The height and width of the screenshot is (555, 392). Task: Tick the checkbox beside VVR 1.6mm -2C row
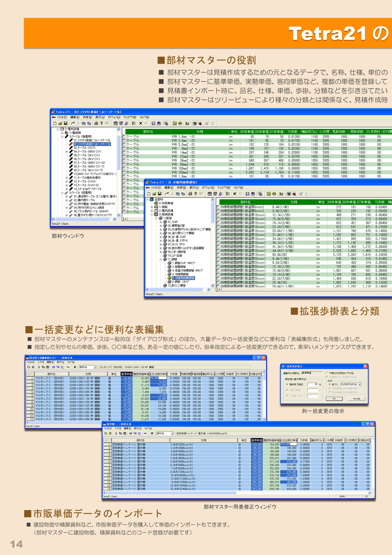[124, 136]
